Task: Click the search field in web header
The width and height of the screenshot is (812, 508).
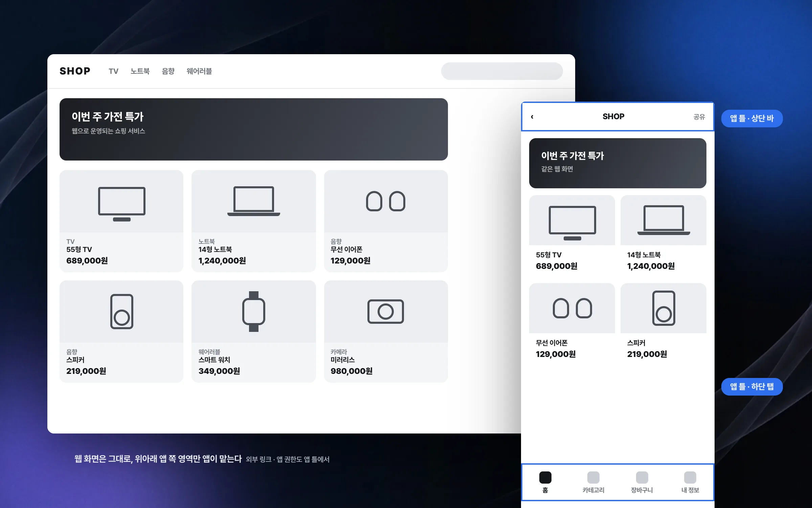Action: [x=502, y=71]
